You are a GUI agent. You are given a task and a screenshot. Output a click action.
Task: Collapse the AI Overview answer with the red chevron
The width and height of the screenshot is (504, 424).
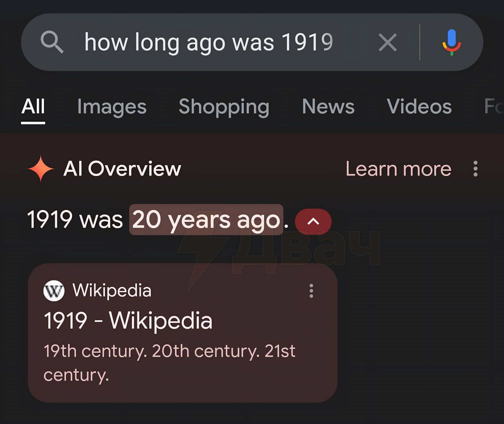coord(313,221)
